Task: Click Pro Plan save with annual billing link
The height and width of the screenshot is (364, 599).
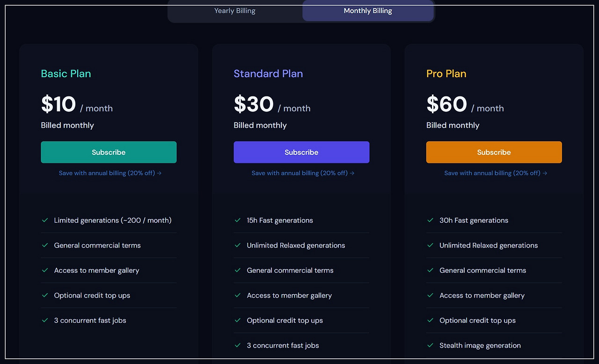Action: (x=496, y=173)
